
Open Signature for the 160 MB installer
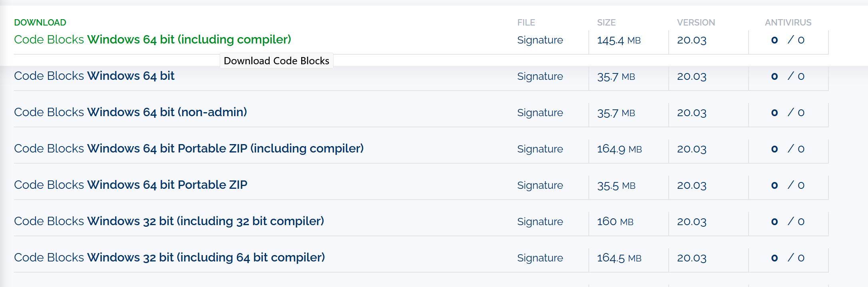[x=540, y=222]
